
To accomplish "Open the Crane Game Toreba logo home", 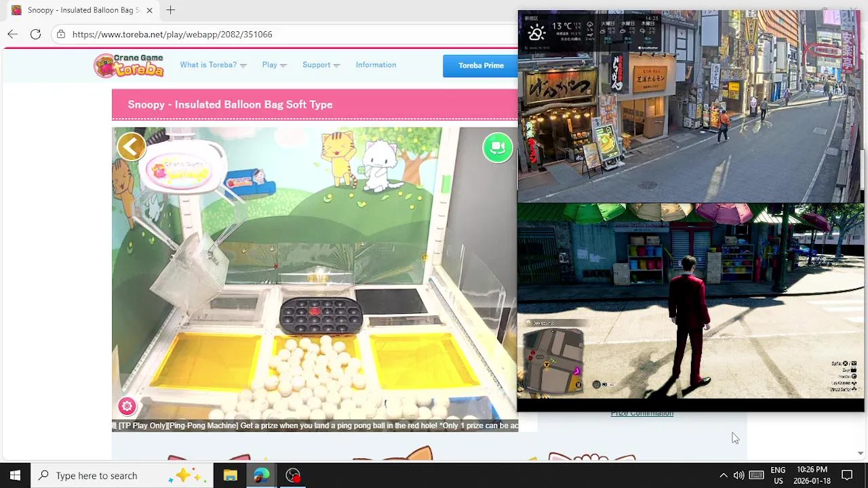I will [x=129, y=65].
